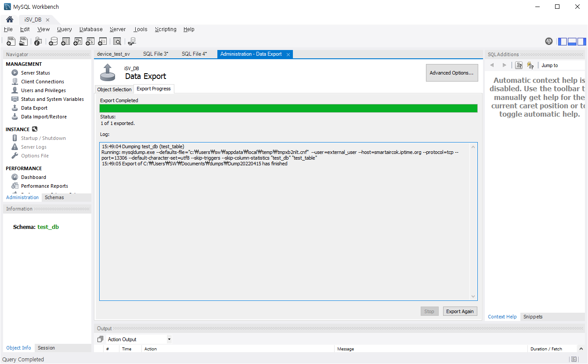
Task: Switch to the Context Help tab
Action: [x=502, y=317]
